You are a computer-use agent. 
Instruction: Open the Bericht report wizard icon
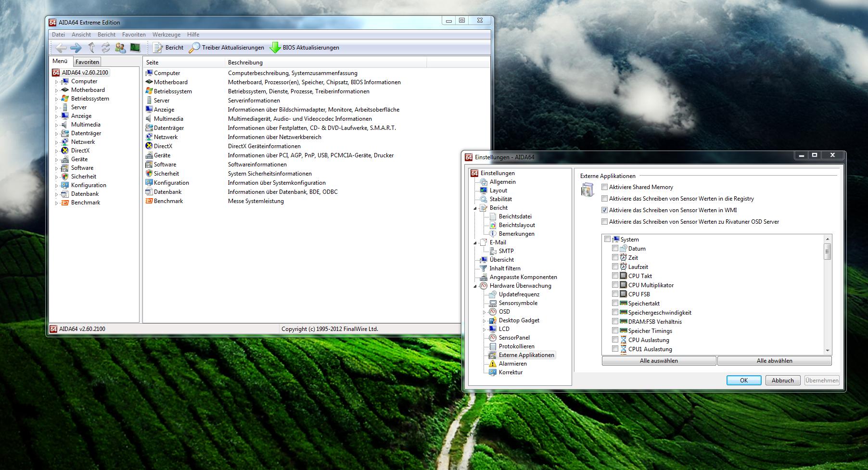(x=158, y=48)
